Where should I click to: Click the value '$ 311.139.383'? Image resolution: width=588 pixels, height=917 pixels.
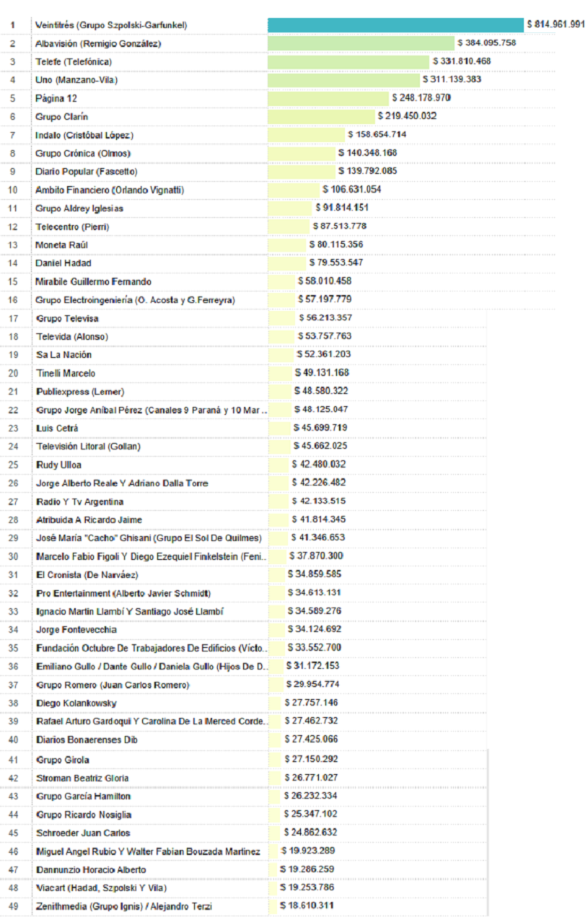click(452, 79)
